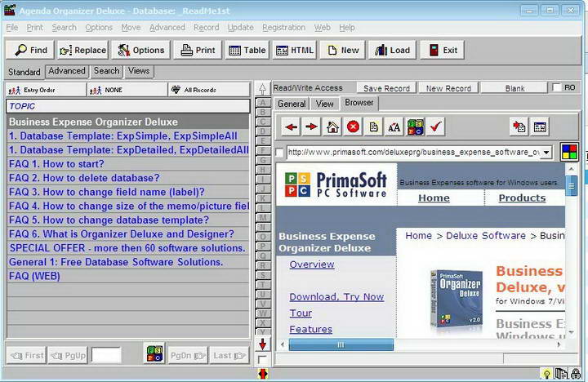Open the Entry Order sort selector
588x382 pixels.
pos(47,90)
